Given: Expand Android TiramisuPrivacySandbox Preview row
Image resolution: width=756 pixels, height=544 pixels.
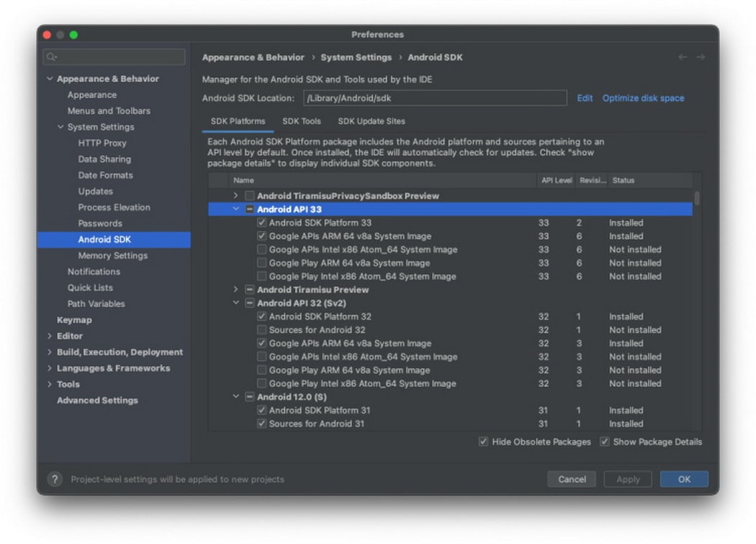Looking at the screenshot, I should (235, 195).
